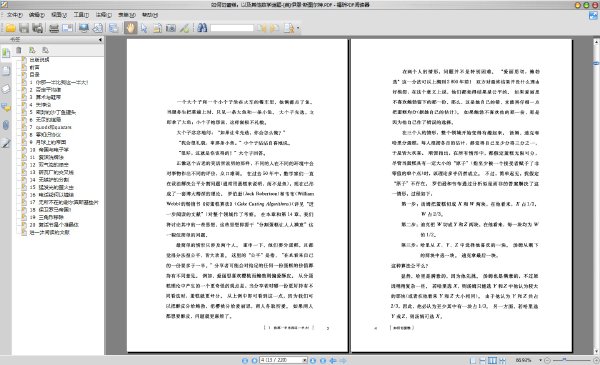Open the page number dropdown
This screenshot has width=600, height=365.
click(305, 360)
